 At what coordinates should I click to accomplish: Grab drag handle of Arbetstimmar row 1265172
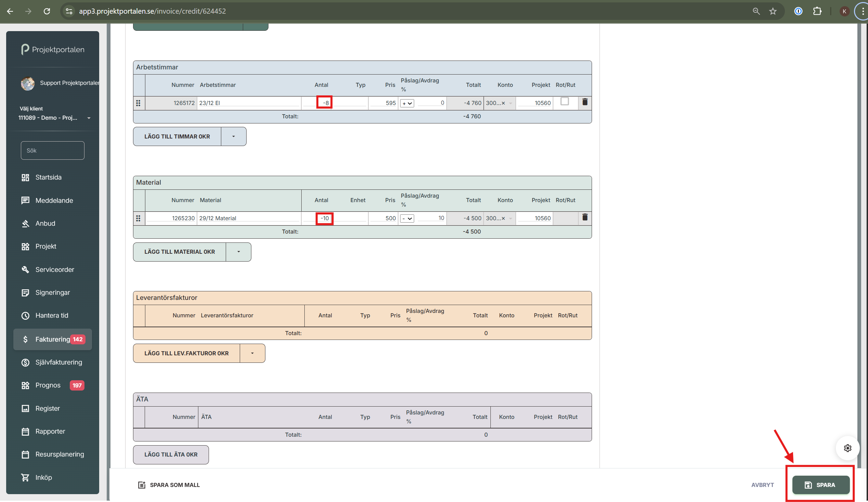coord(138,103)
